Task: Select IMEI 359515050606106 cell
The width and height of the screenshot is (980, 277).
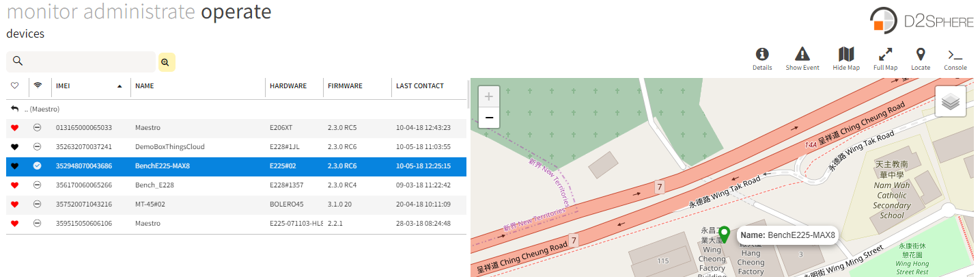Action: (83, 224)
